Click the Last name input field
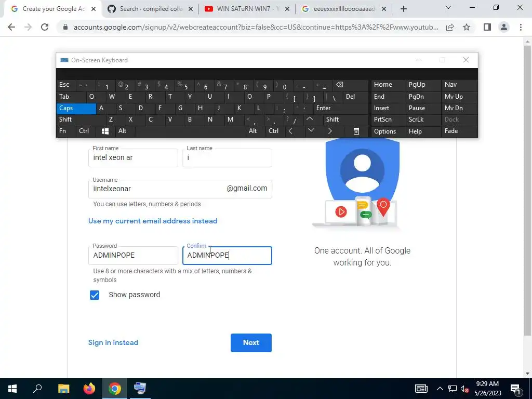 pyautogui.click(x=227, y=158)
